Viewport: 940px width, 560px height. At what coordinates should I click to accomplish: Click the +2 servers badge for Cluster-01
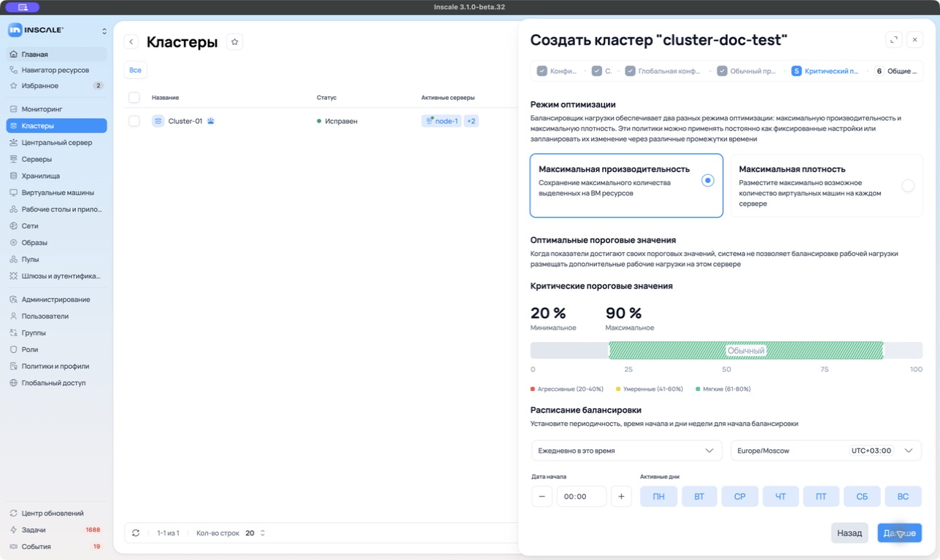click(471, 121)
